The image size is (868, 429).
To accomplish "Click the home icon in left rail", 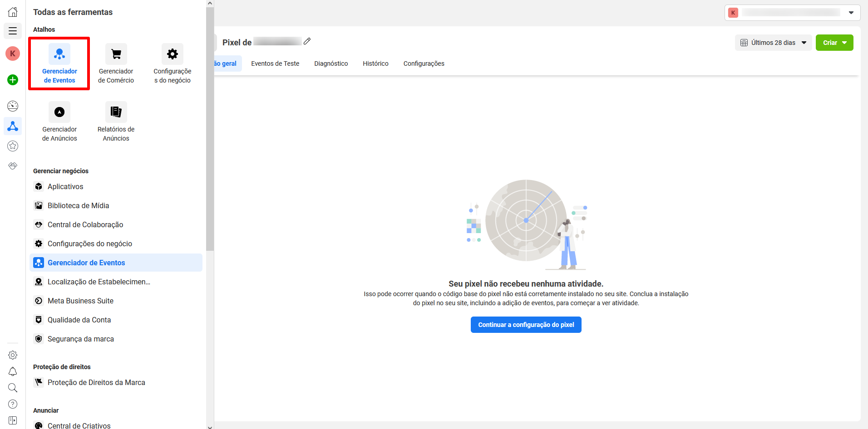I will tap(13, 12).
